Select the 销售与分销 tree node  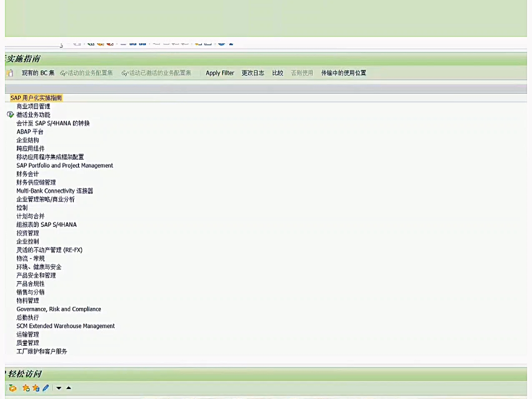click(x=30, y=292)
